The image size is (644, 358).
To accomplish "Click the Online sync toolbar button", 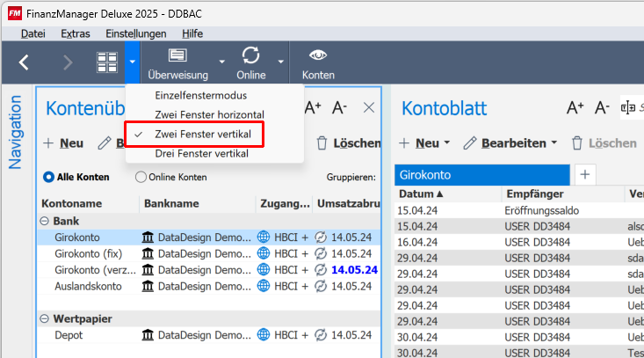I will click(251, 63).
